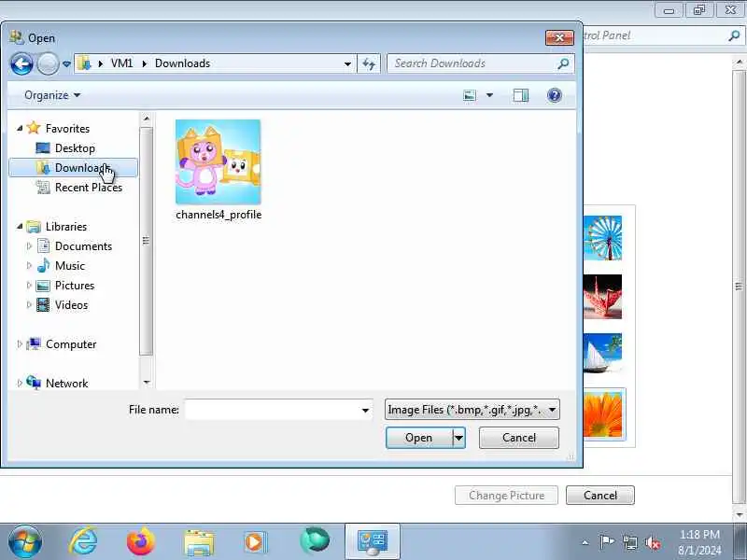747x560 pixels.
Task: Select Favorites in the navigation pane
Action: point(67,129)
